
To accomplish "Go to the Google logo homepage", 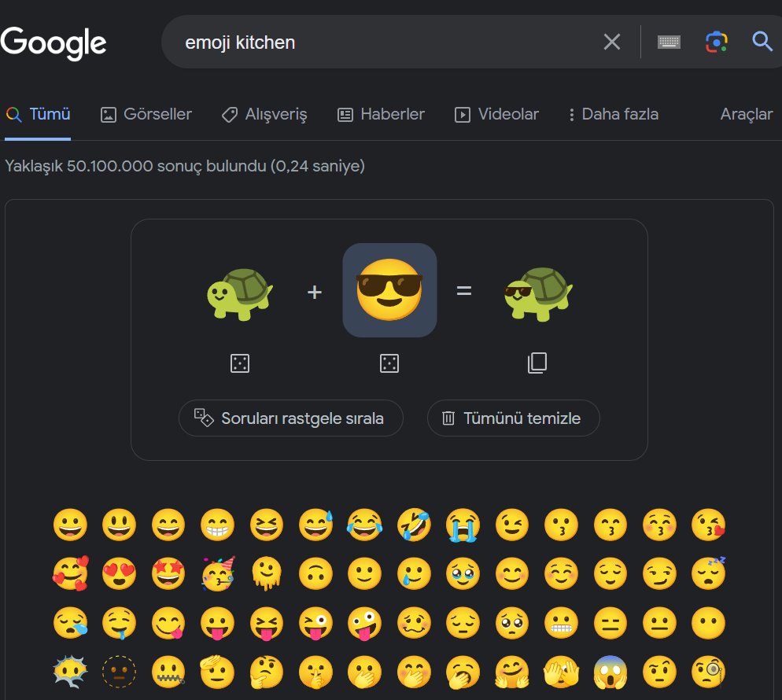I will (53, 43).
